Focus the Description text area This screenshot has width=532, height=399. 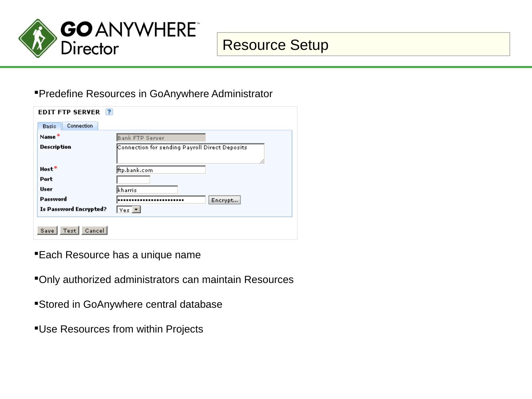(190, 153)
